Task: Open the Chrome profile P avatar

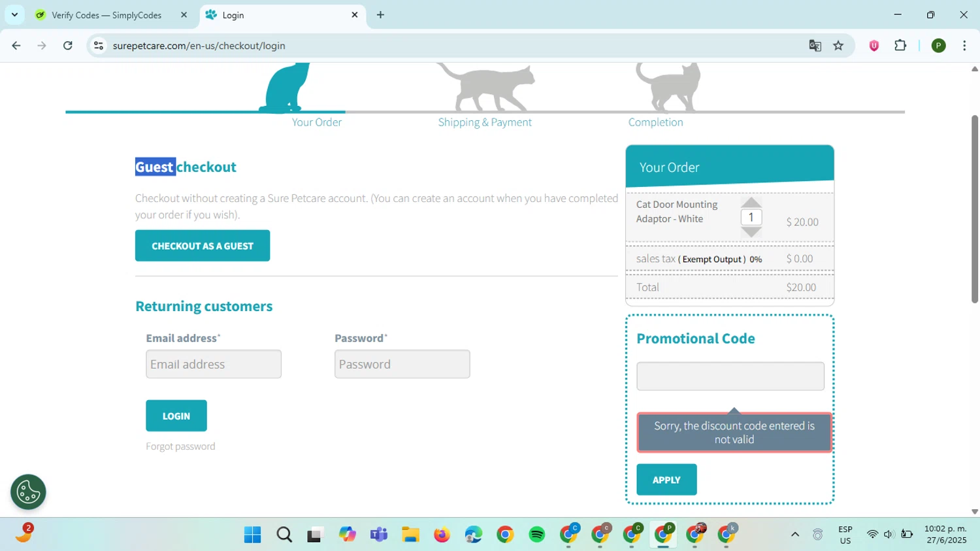Action: click(x=939, y=46)
